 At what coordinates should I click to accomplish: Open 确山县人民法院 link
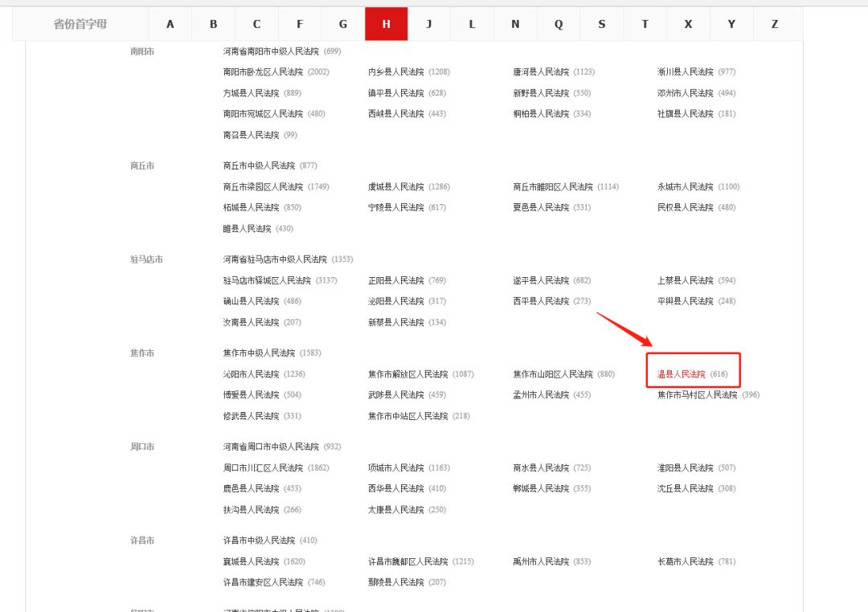pos(251,301)
